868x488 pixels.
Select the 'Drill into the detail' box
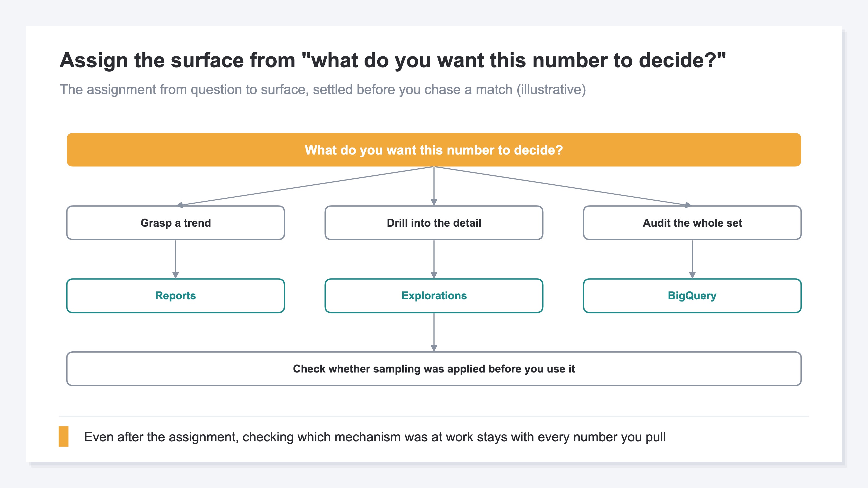434,223
